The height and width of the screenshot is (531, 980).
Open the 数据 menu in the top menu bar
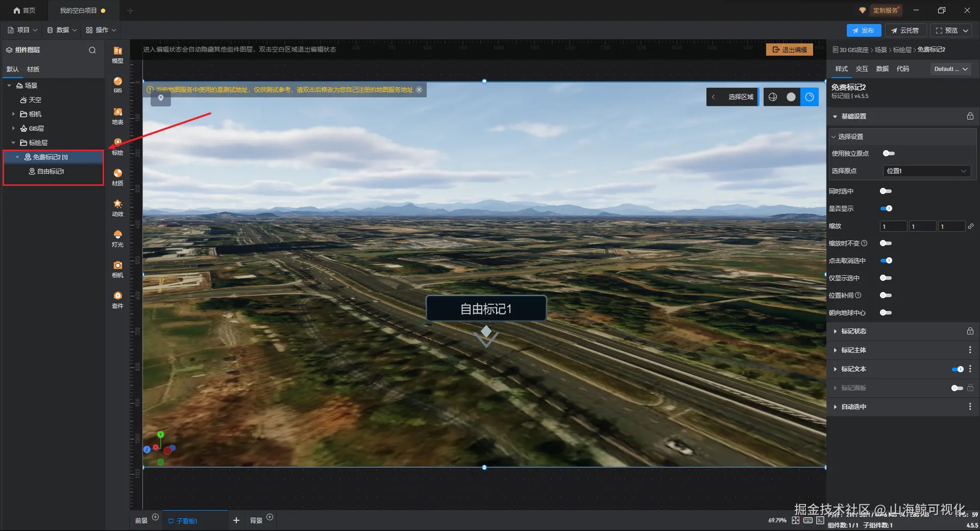[x=62, y=30]
